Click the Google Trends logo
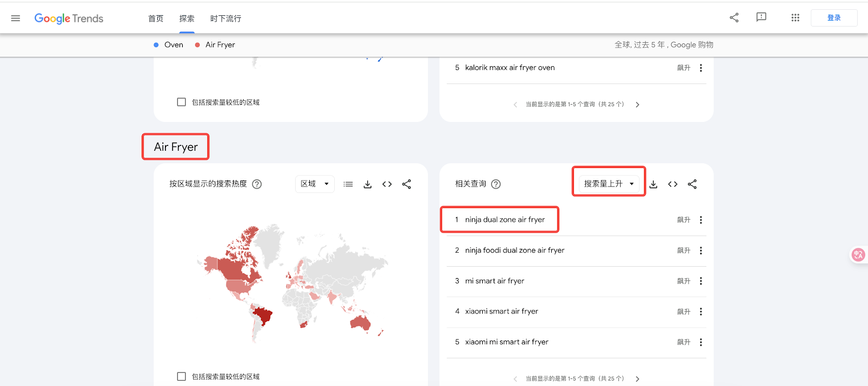Screen dimensions: 868x386 coord(69,18)
